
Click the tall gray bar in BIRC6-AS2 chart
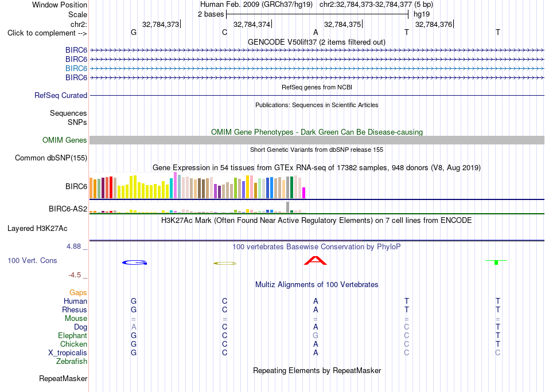pyautogui.click(x=288, y=207)
